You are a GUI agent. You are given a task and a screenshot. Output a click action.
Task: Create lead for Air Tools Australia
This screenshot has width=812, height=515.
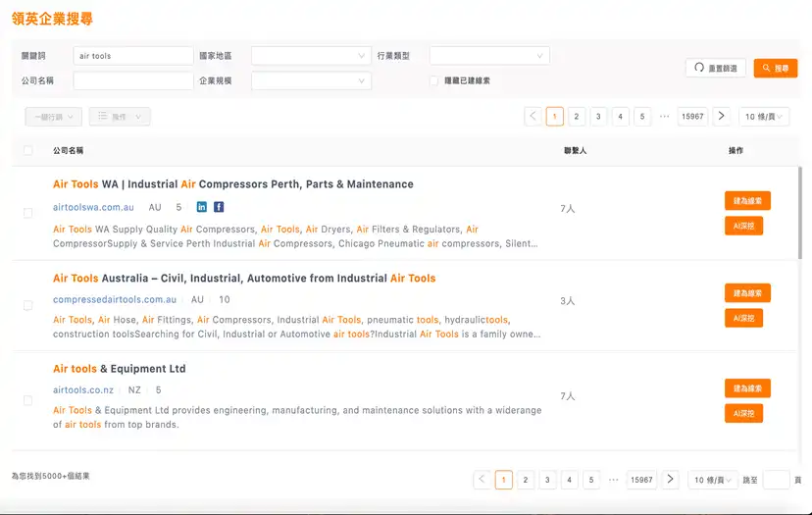tap(747, 292)
